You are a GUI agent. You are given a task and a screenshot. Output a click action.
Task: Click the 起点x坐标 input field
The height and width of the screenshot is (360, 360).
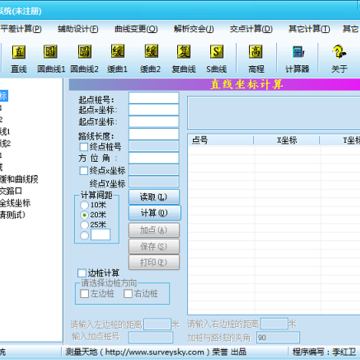154,110
